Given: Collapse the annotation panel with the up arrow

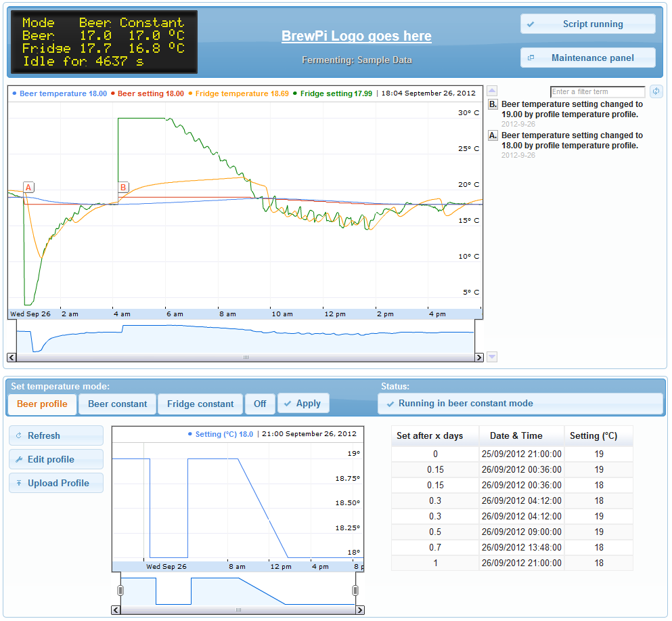Looking at the screenshot, I should 491,89.
